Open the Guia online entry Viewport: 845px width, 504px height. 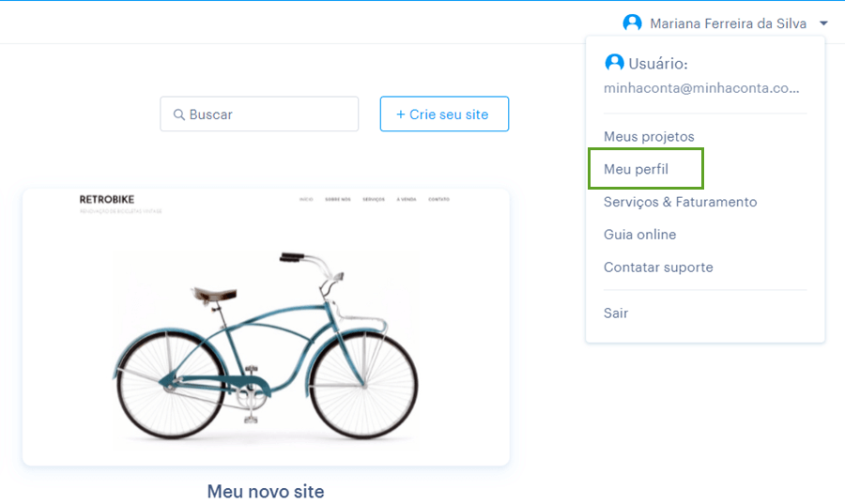point(639,235)
